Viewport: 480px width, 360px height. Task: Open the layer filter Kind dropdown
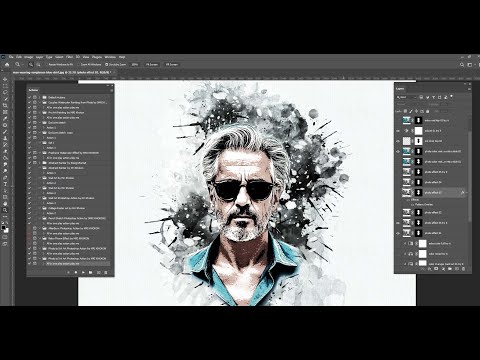point(407,97)
